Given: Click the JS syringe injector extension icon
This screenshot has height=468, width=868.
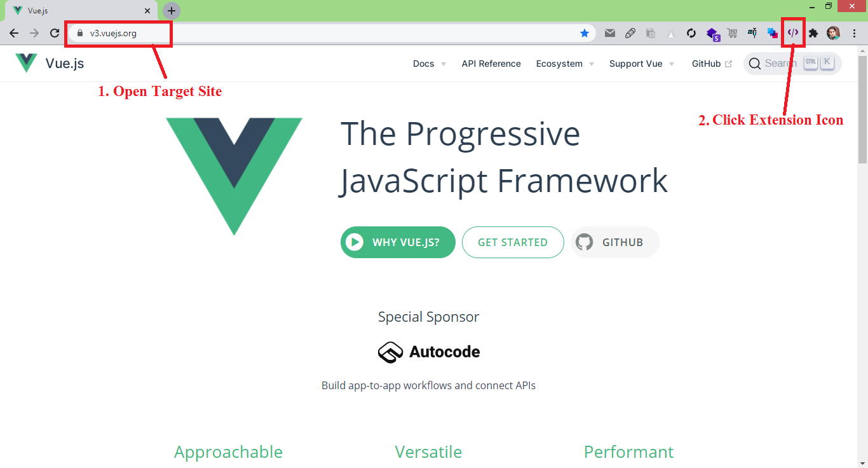Looking at the screenshot, I should coord(752,33).
